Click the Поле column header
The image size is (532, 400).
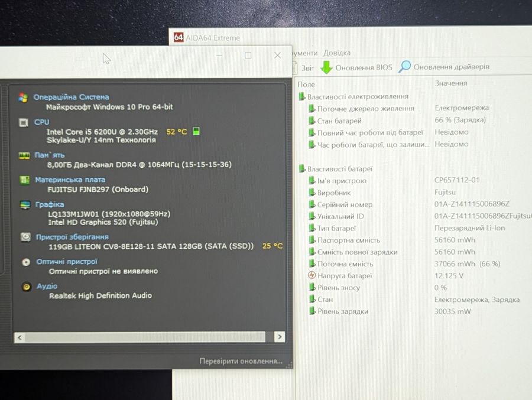click(x=306, y=84)
